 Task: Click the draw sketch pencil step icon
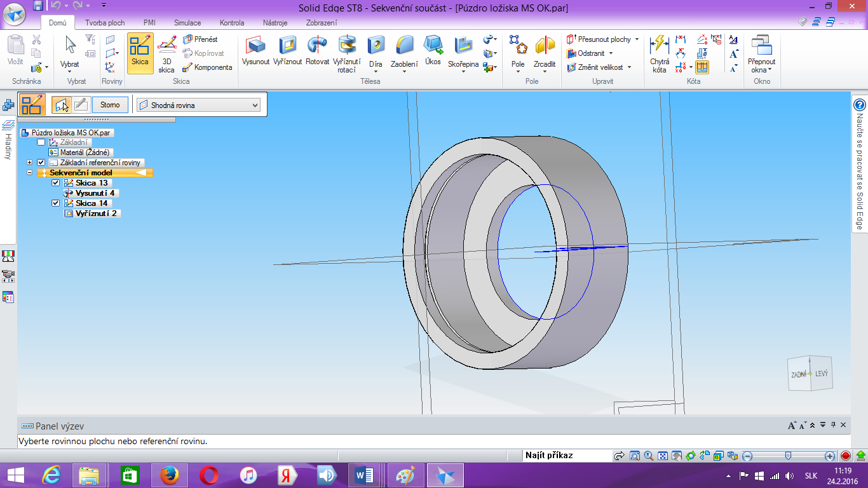click(x=81, y=105)
